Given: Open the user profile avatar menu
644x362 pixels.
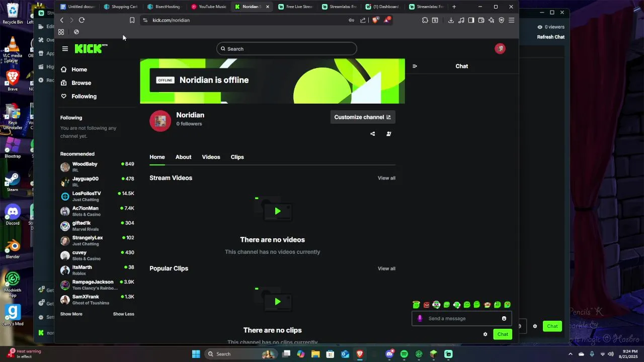Looking at the screenshot, I should coord(500,48).
